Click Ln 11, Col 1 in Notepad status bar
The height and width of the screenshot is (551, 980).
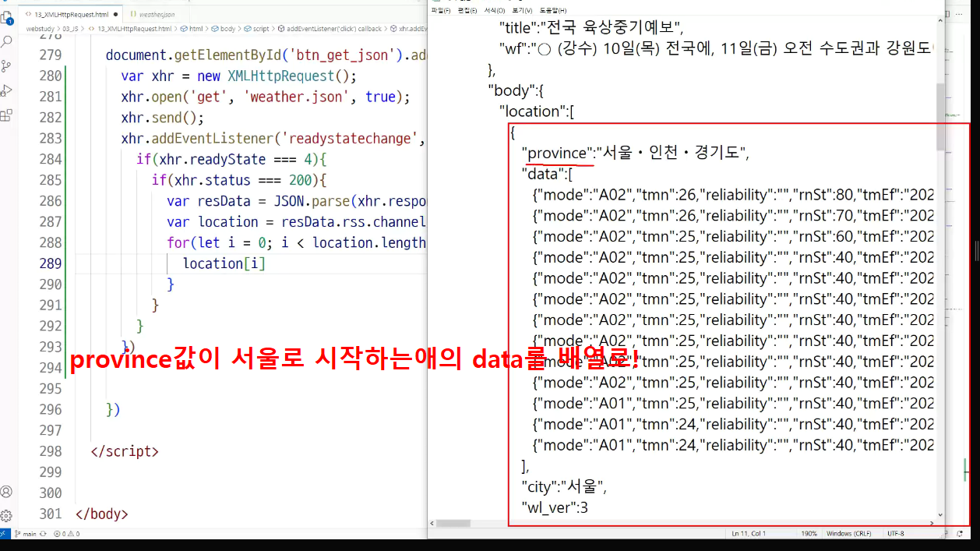click(x=750, y=534)
